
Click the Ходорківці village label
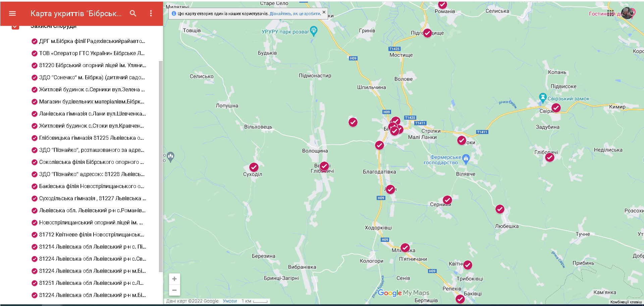click(x=378, y=228)
